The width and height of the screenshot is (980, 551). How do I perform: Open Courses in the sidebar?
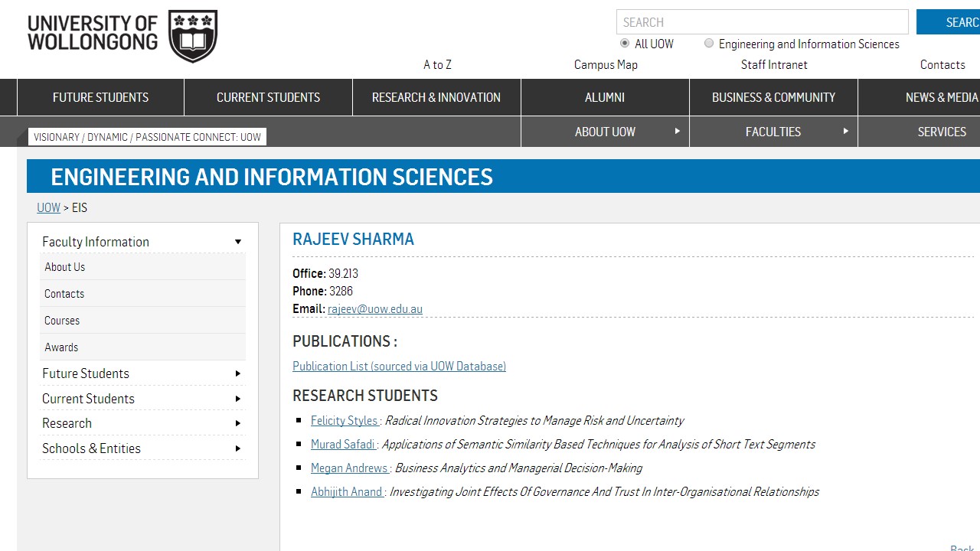142,321
